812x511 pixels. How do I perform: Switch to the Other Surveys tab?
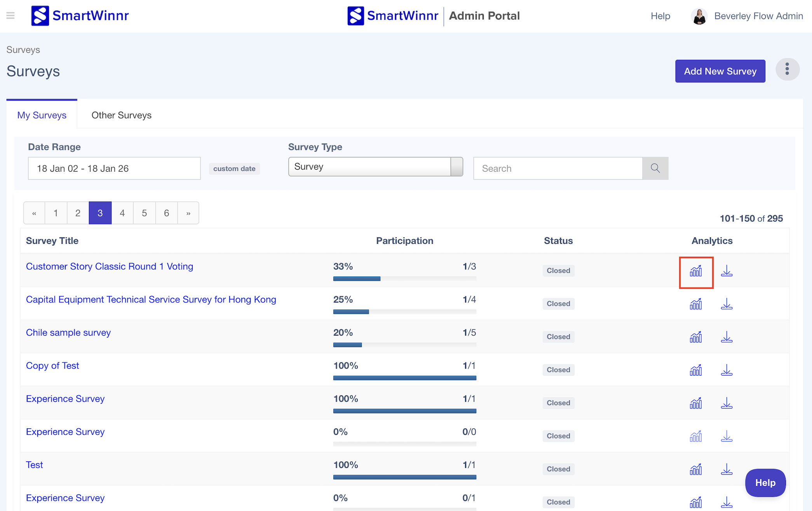tap(121, 115)
